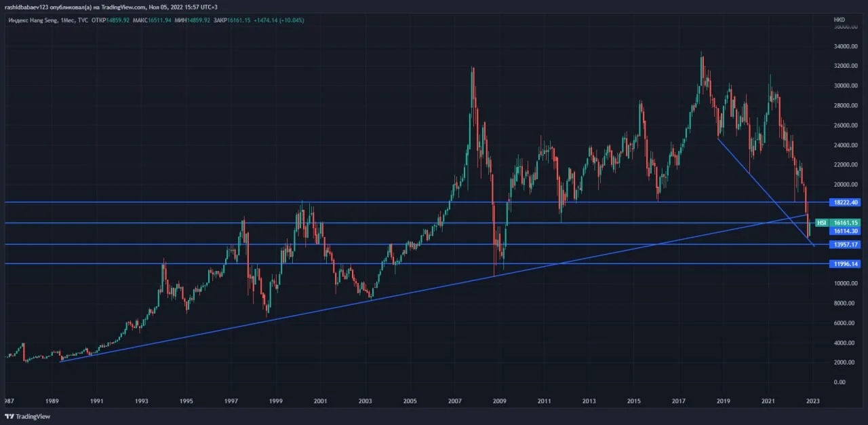Viewport: 868px width, 425px height.
Task: Click the 2003 year on time axis
Action: tap(366, 401)
